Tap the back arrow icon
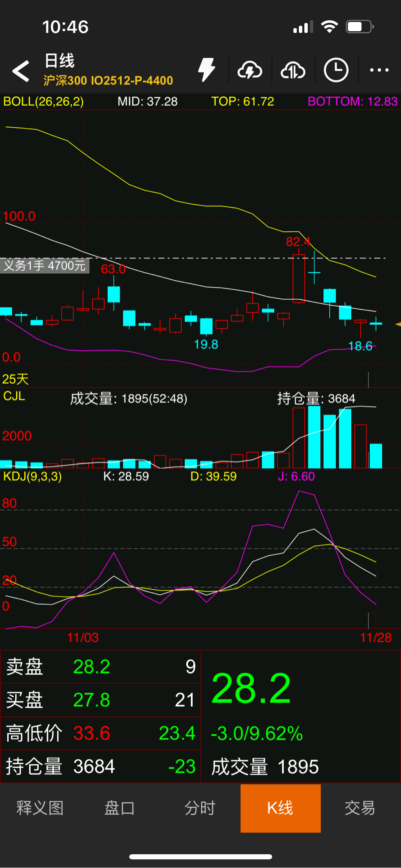Screen dimensions: 401x868 [21, 71]
